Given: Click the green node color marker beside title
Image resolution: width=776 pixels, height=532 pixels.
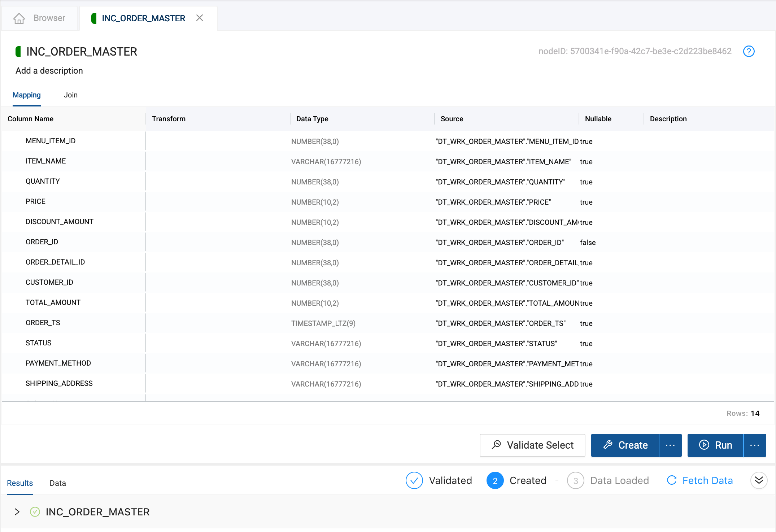Looking at the screenshot, I should pyautogui.click(x=18, y=52).
